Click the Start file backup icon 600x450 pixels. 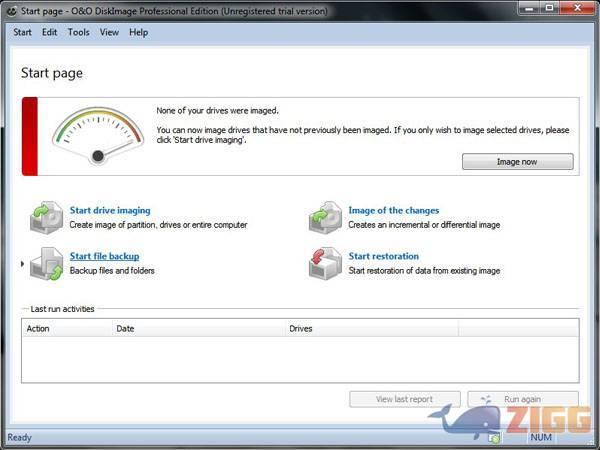point(47,264)
